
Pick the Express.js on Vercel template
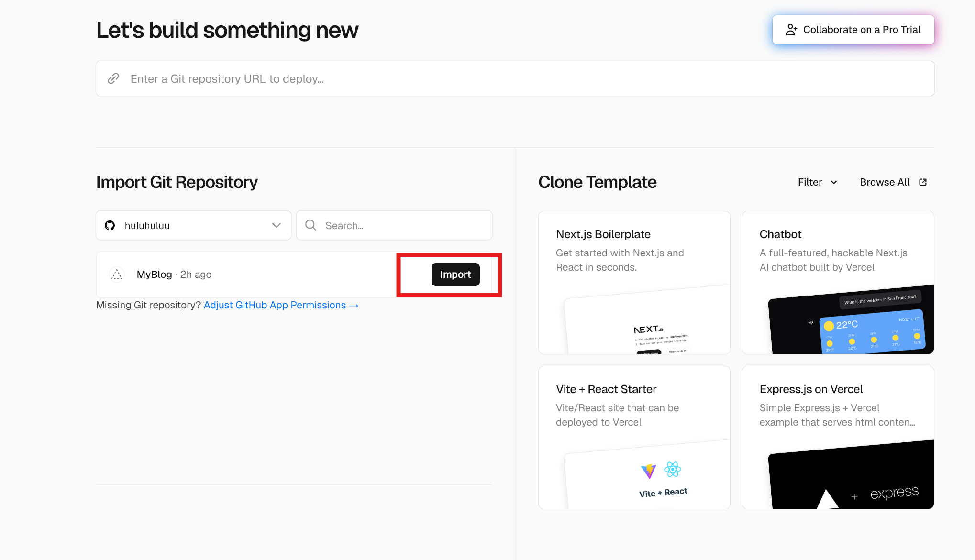[838, 437]
